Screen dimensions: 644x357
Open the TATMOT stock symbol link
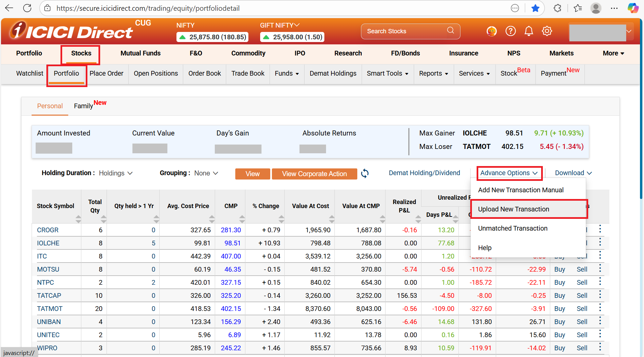(50, 309)
